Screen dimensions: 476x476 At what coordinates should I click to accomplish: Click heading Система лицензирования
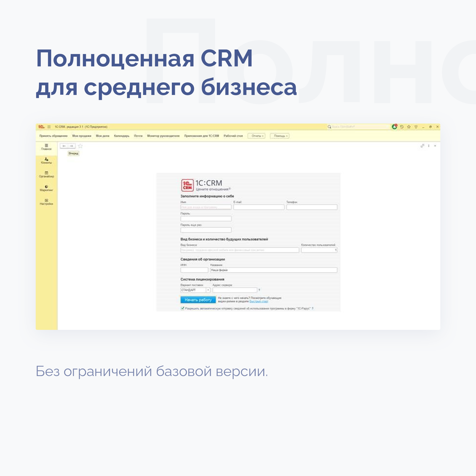203,279
